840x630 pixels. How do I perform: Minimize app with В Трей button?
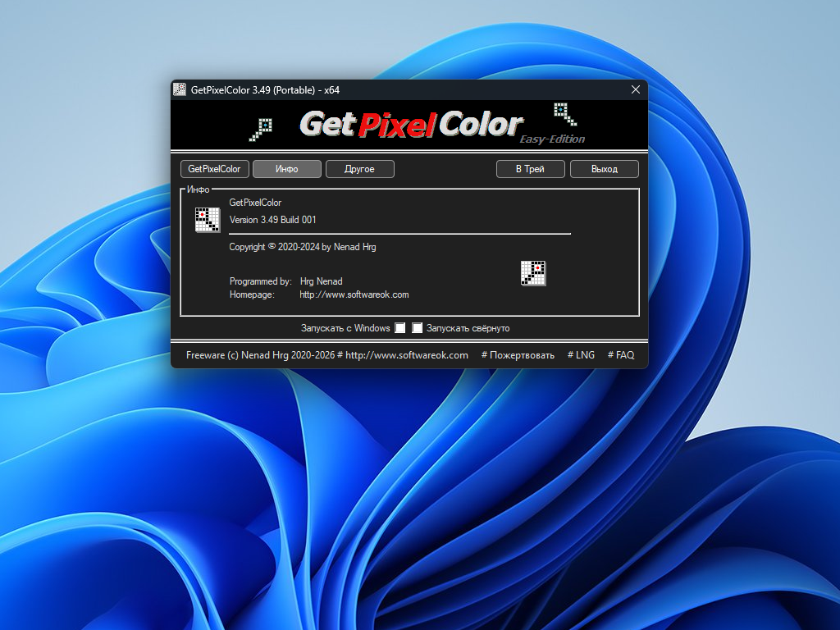coord(531,169)
